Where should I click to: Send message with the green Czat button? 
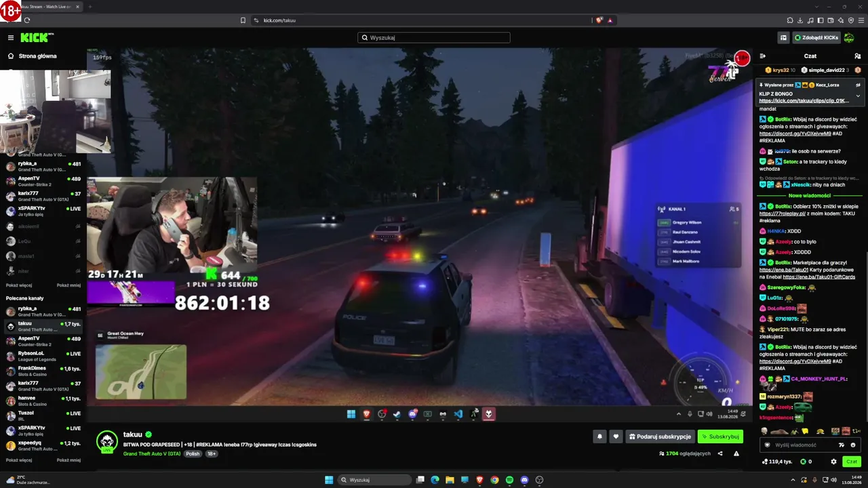852,462
